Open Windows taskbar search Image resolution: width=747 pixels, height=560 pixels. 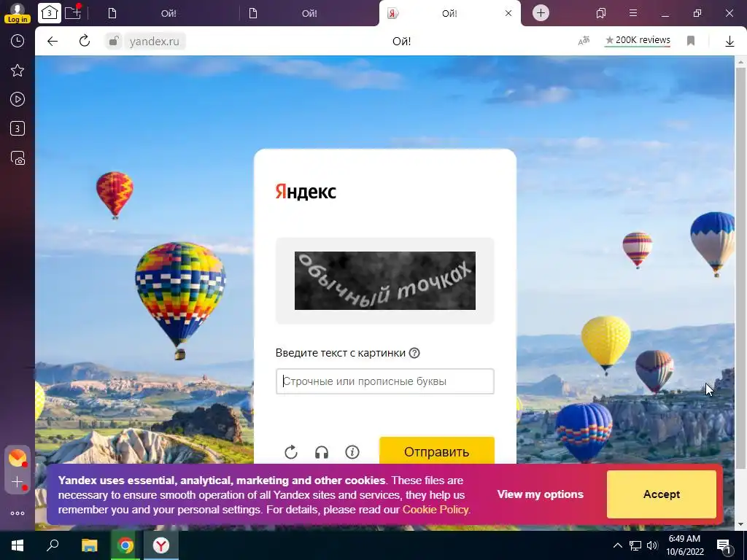53,545
